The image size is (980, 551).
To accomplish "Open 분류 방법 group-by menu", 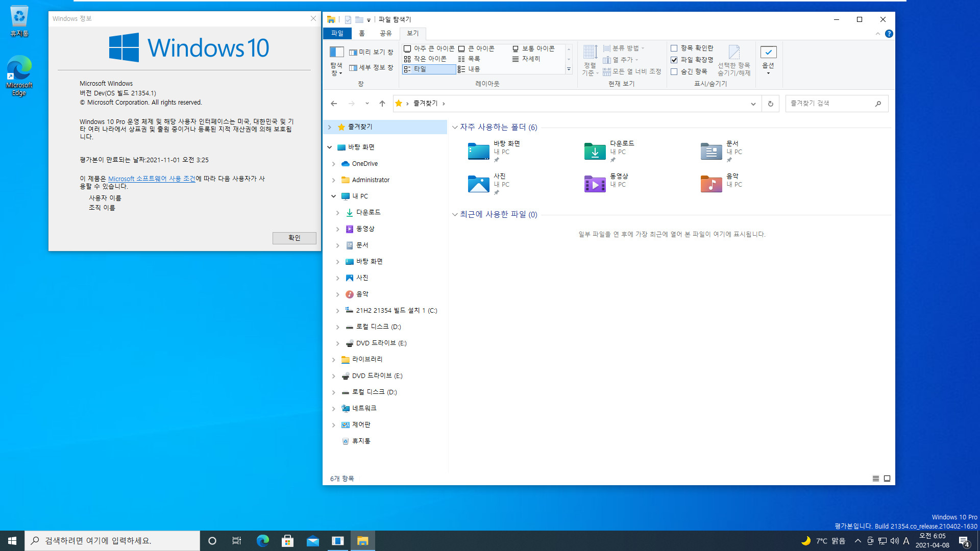I will coord(624,48).
